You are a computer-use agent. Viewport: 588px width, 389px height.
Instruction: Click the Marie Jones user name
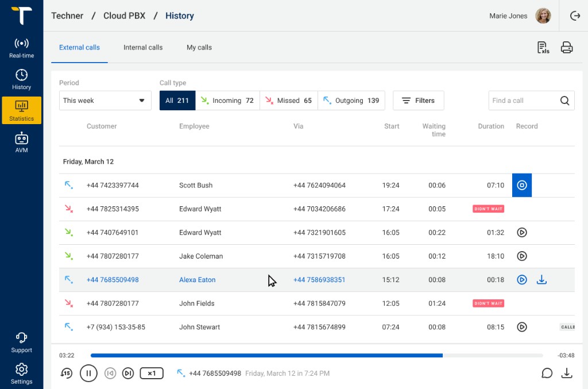pos(508,16)
